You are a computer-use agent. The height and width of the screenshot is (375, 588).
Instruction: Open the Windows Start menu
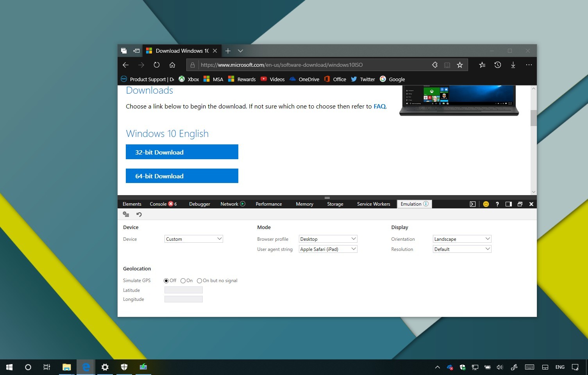[x=9, y=367]
